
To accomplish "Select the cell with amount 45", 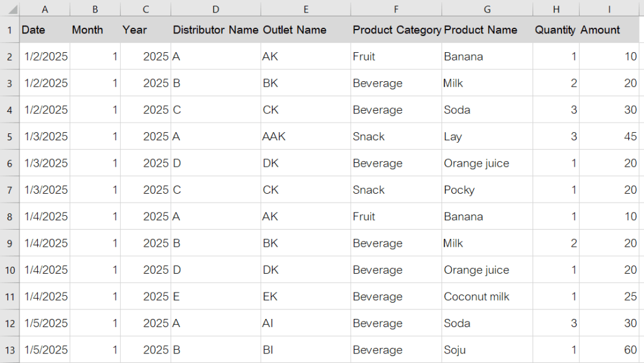I will pyautogui.click(x=609, y=137).
